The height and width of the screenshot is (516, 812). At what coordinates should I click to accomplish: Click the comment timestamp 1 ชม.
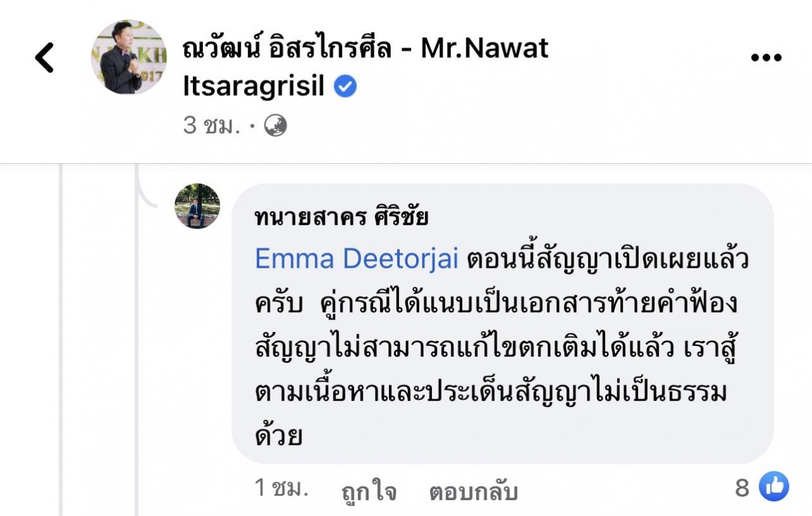pyautogui.click(x=281, y=488)
